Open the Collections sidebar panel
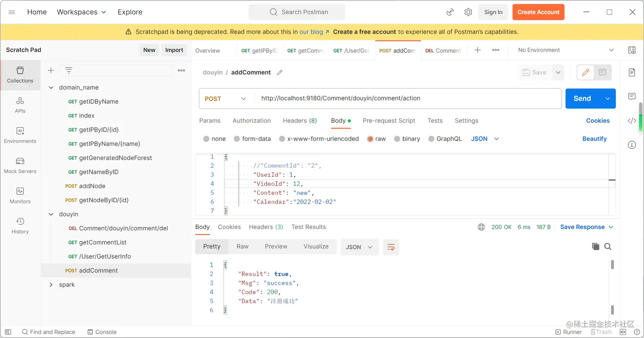644x338 pixels. (20, 75)
